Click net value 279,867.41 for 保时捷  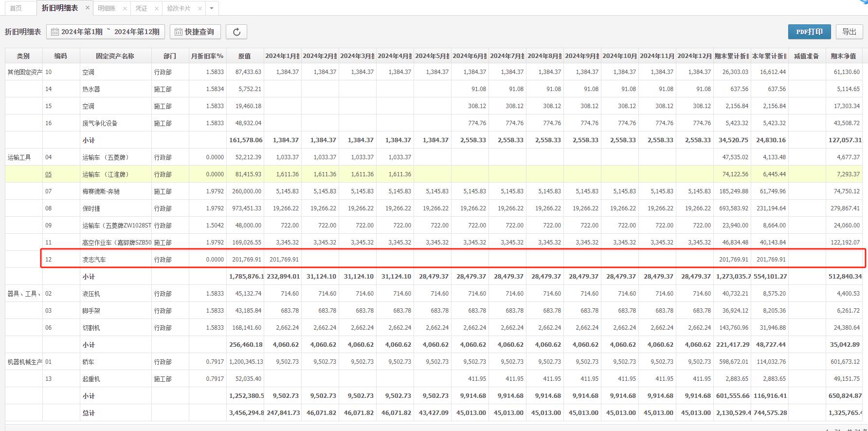[x=845, y=208]
